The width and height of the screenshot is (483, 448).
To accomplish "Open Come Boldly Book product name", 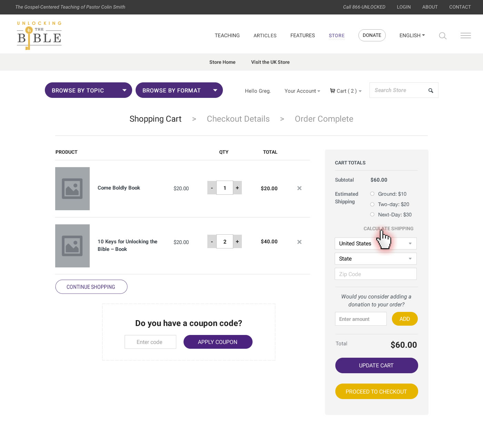I will click(119, 188).
